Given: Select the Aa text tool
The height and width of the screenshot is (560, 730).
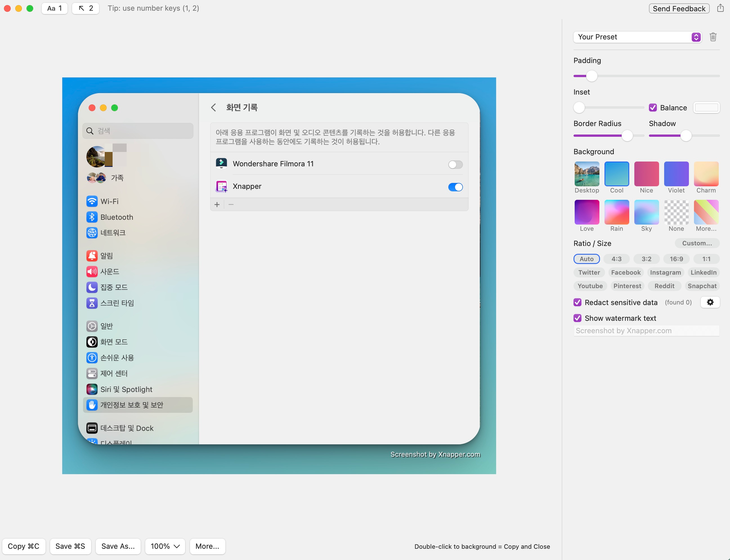Looking at the screenshot, I should pyautogui.click(x=54, y=8).
